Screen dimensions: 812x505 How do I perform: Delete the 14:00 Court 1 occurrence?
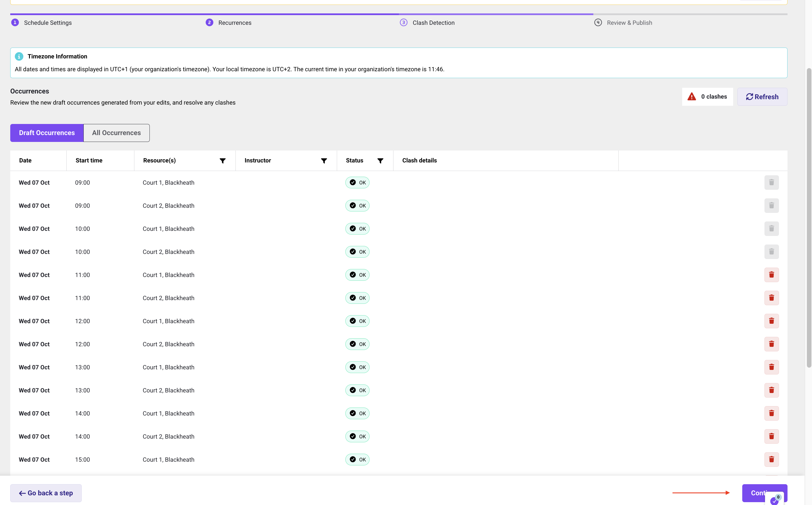point(771,413)
